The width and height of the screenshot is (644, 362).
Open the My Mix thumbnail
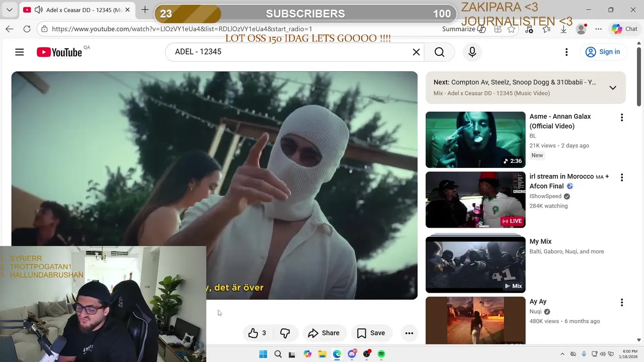pyautogui.click(x=475, y=264)
